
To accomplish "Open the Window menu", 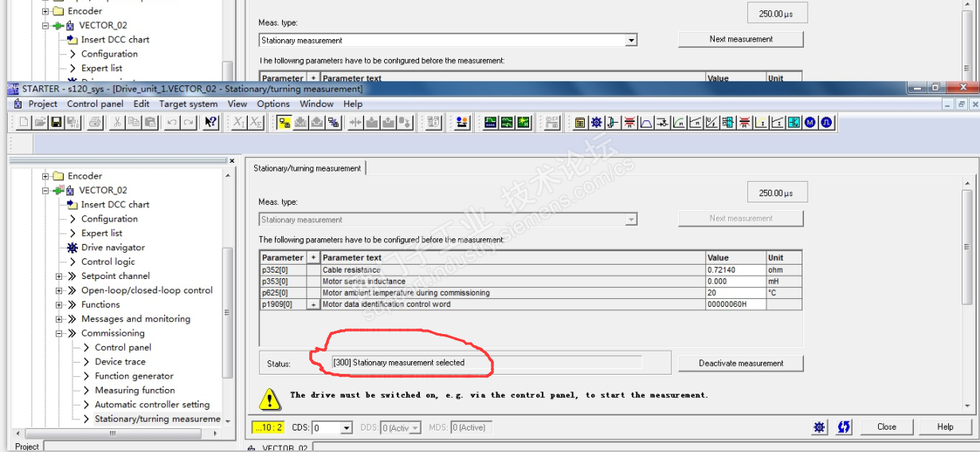I will 316,104.
